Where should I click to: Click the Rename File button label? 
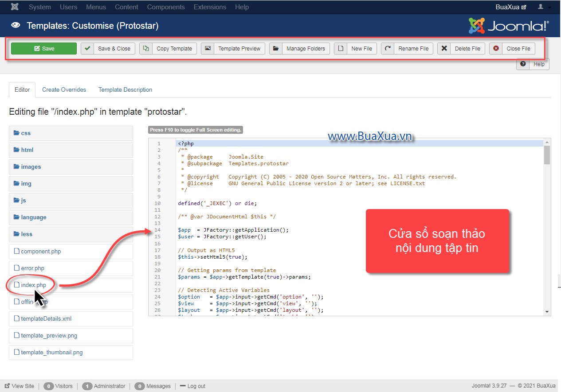[413, 49]
